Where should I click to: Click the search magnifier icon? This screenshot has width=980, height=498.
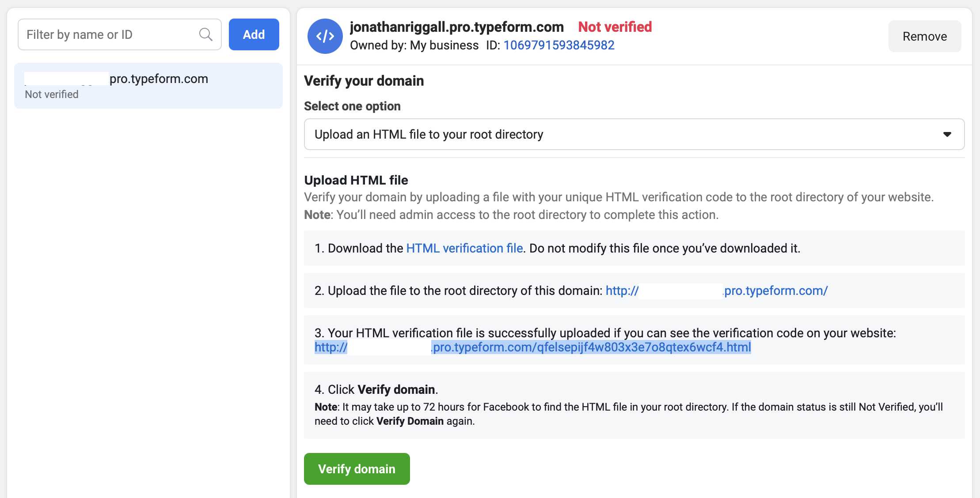[205, 34]
